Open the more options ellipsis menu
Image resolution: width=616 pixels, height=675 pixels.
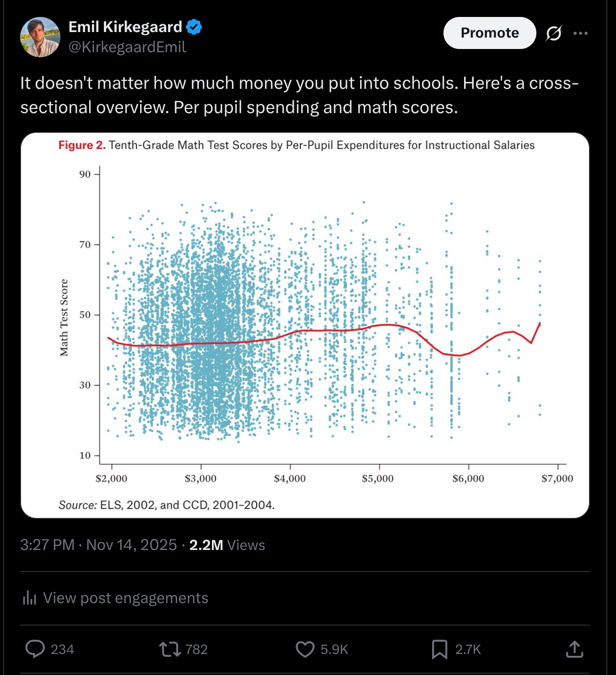[580, 33]
